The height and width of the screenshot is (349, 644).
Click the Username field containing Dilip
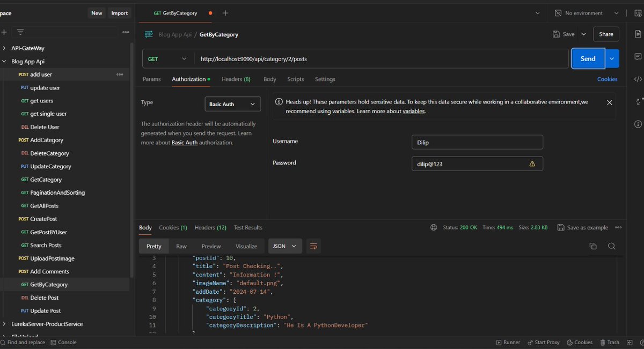(477, 142)
